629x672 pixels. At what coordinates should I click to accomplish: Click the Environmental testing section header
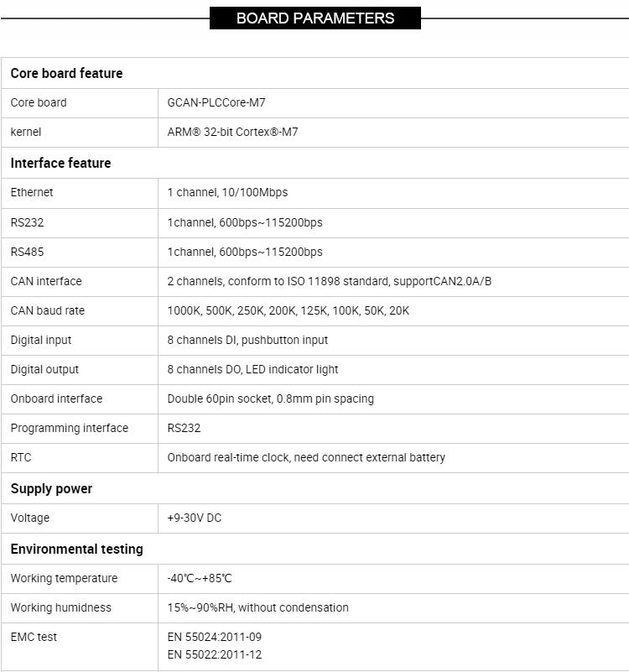(76, 549)
